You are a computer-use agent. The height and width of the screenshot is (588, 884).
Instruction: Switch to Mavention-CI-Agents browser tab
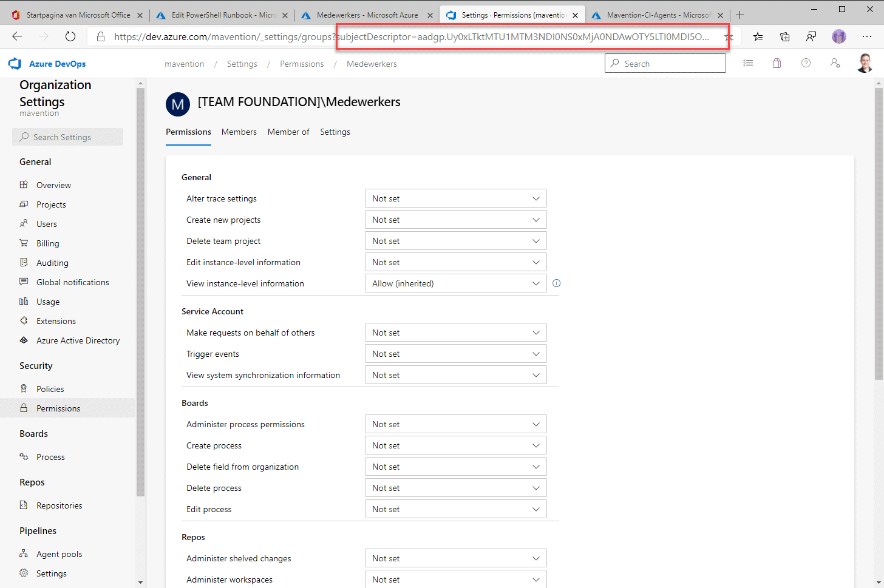[658, 15]
